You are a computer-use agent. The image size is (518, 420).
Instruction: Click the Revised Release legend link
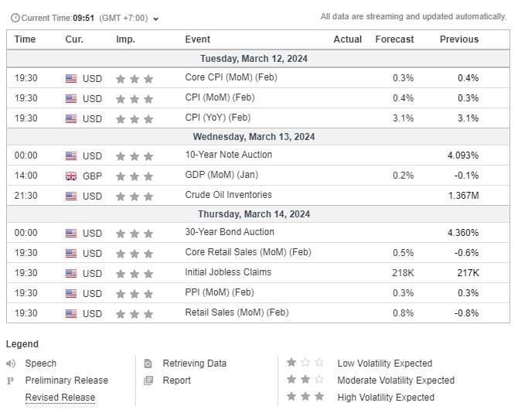(x=60, y=398)
